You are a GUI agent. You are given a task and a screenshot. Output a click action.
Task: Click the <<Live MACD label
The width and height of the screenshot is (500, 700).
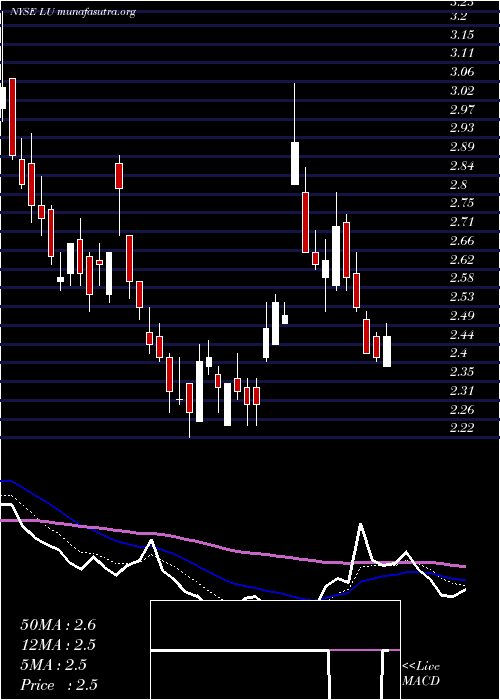point(421,674)
